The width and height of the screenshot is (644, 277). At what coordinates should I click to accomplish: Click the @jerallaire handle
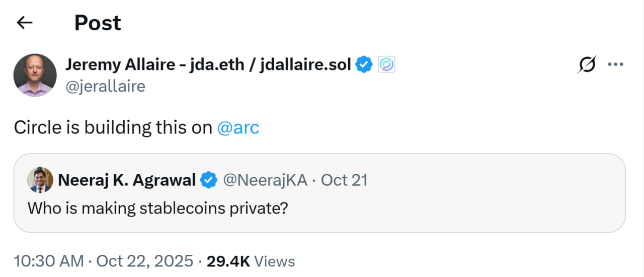pyautogui.click(x=105, y=87)
